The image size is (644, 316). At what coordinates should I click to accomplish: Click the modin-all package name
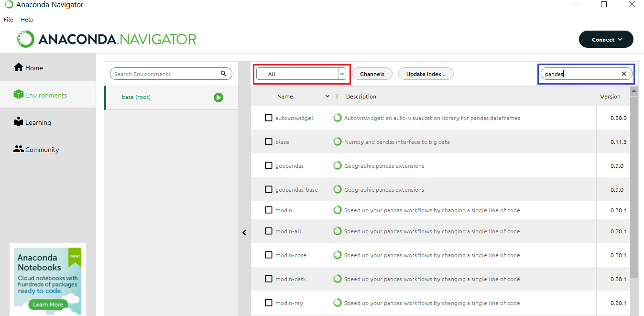(x=288, y=231)
